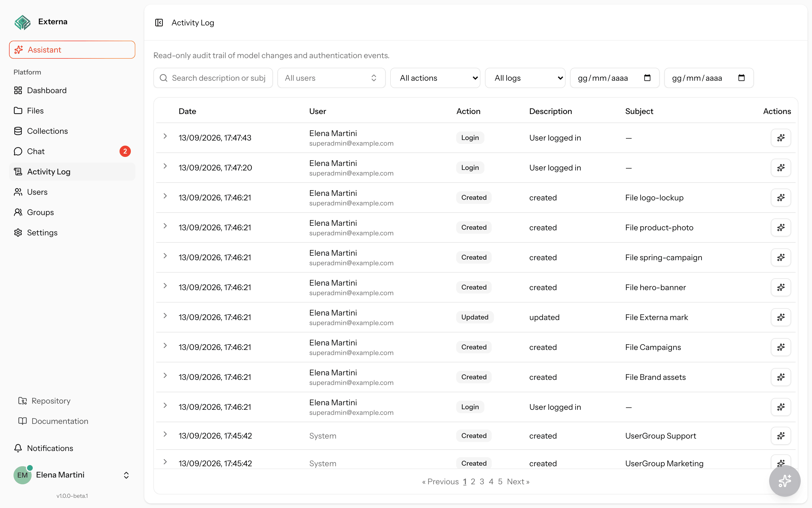Click the « Previous pagination link
This screenshot has height=508, width=812.
pyautogui.click(x=440, y=481)
